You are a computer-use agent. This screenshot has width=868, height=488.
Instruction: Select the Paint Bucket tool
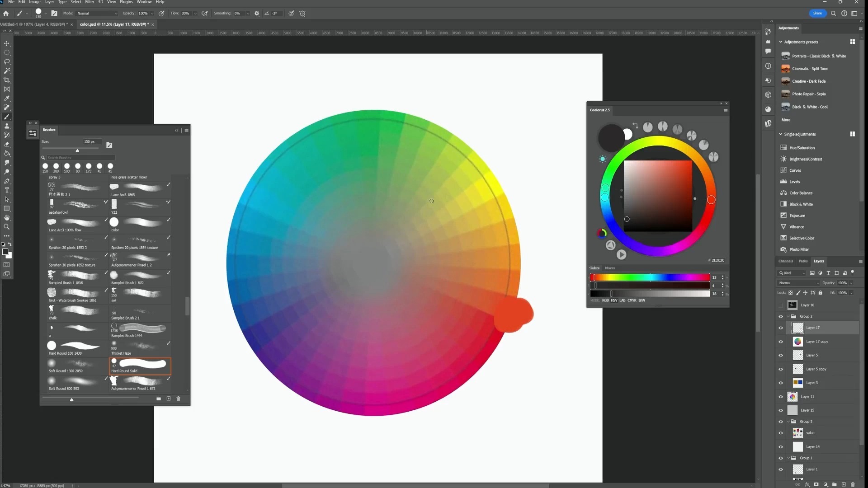click(7, 154)
